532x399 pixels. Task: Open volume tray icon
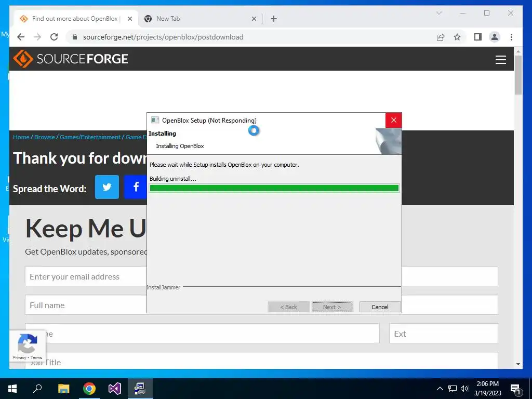[464, 389]
